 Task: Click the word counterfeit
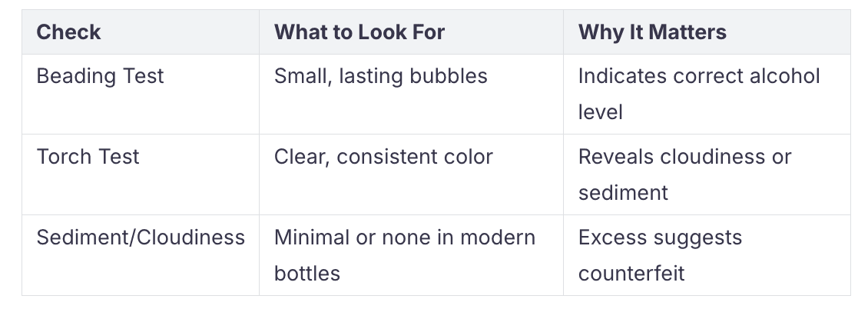tap(631, 273)
